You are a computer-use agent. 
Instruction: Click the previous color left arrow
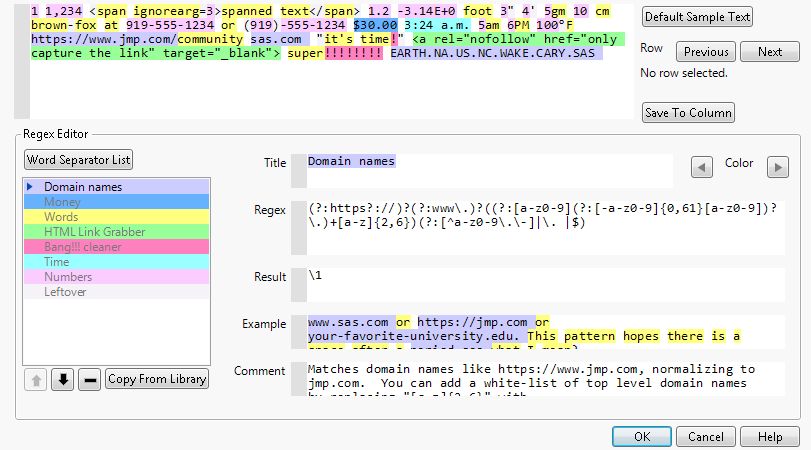(703, 167)
